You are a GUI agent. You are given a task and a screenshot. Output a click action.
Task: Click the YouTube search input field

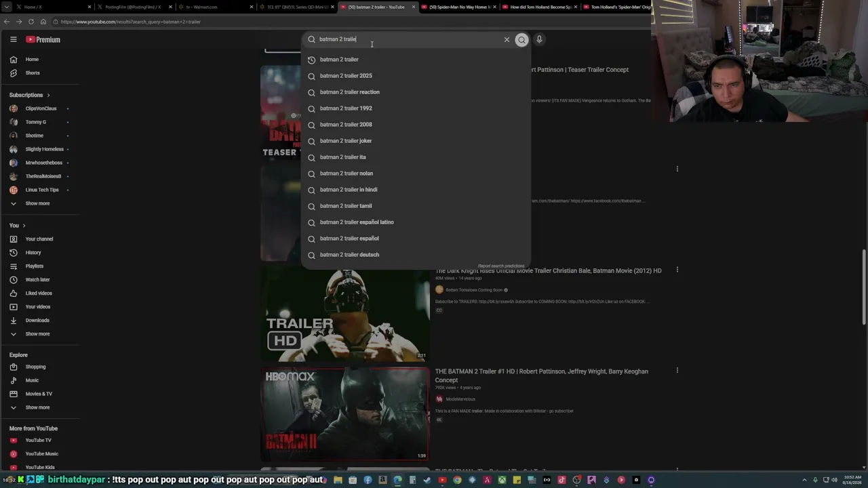pyautogui.click(x=409, y=39)
